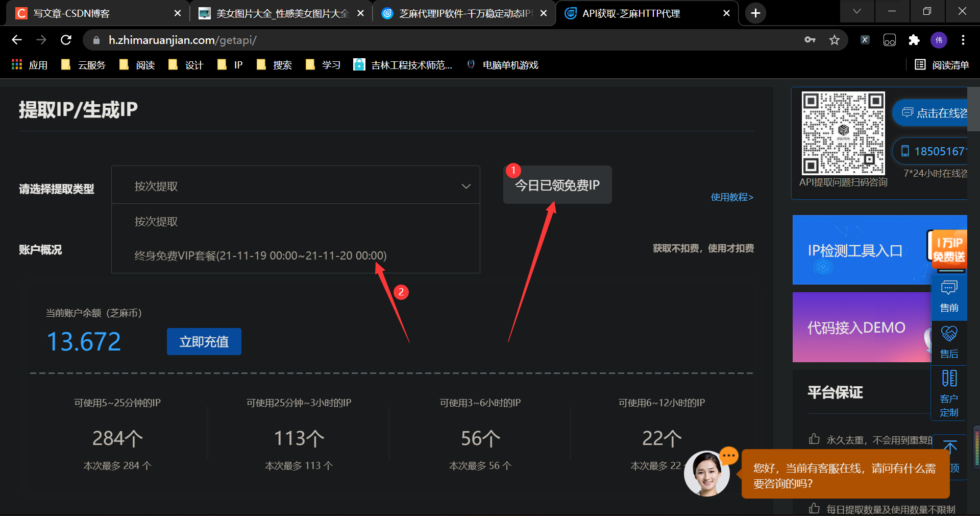Open the 吉林工程技术师范 bookmark
The width and height of the screenshot is (980, 516).
(403, 65)
